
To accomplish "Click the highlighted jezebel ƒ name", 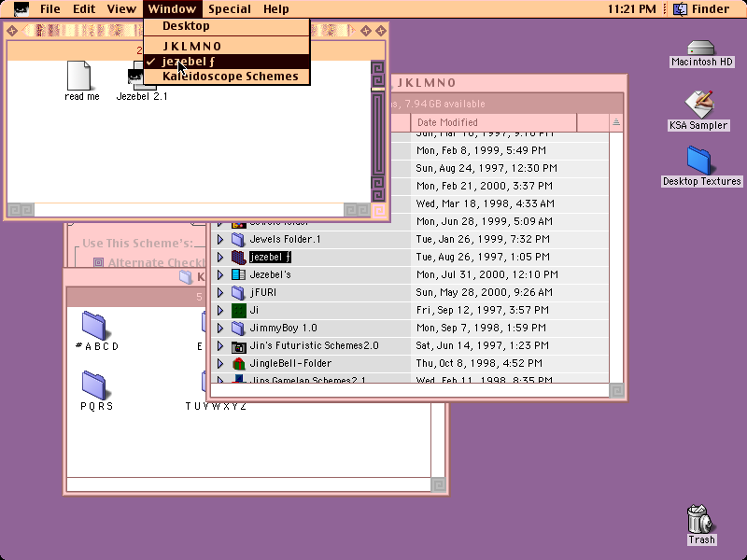I will coord(270,258).
